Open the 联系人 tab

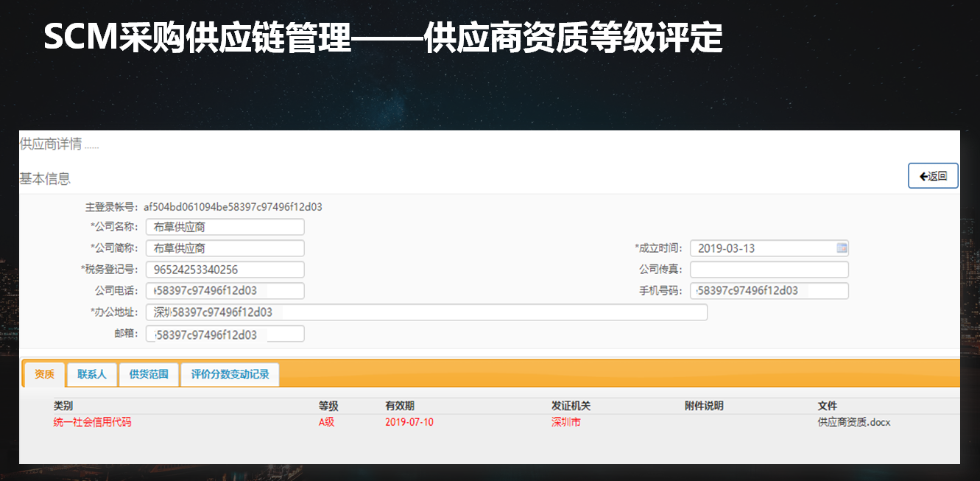pos(92,374)
